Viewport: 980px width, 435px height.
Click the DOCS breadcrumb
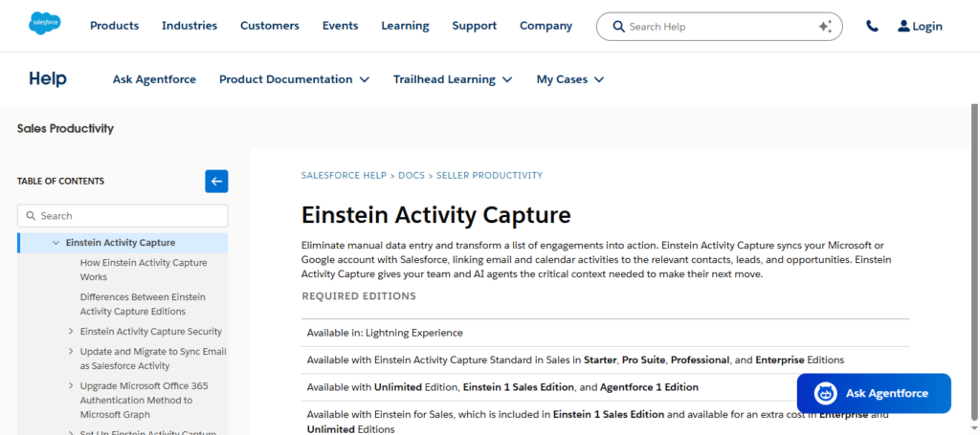click(x=412, y=175)
